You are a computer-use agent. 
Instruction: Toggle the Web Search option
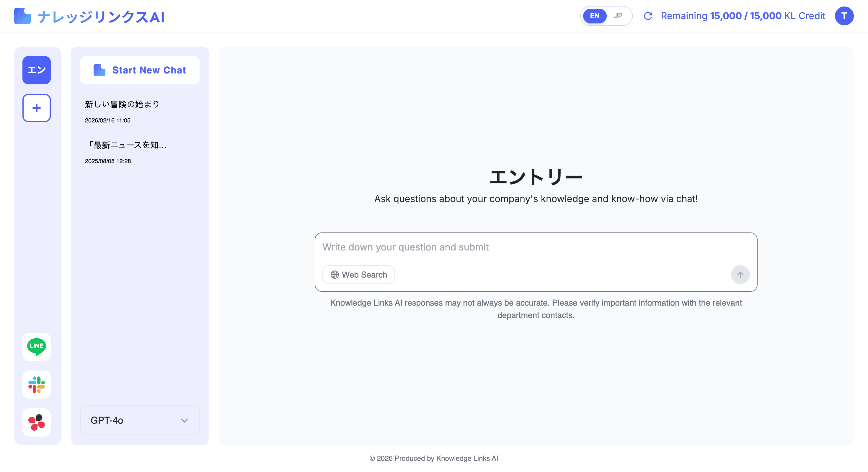click(x=358, y=275)
